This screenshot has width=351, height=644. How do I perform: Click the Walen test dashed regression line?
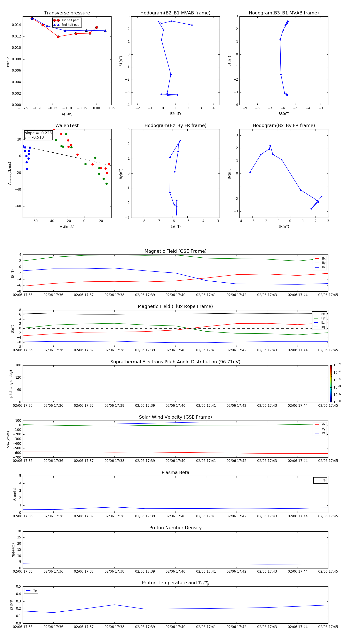67,155
